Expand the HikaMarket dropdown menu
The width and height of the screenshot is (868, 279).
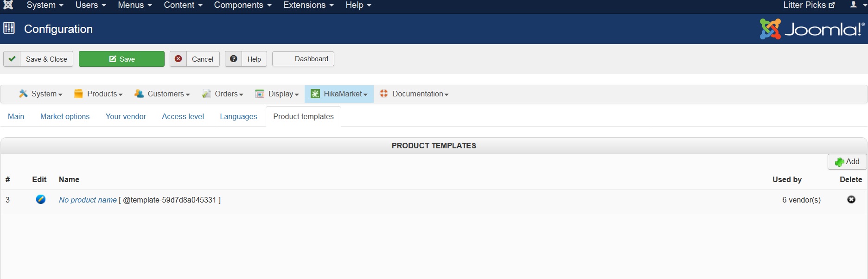[339, 94]
